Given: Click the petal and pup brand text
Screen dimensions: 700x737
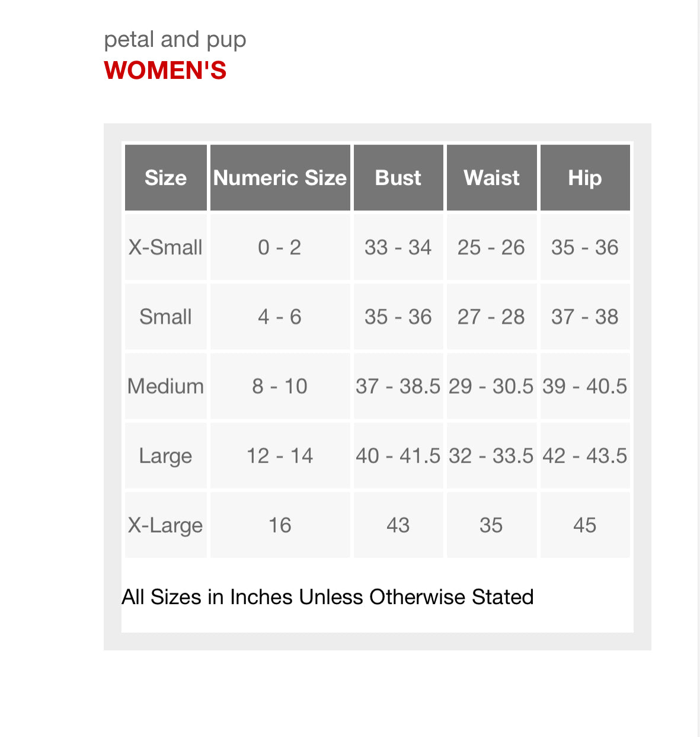Looking at the screenshot, I should 175,40.
